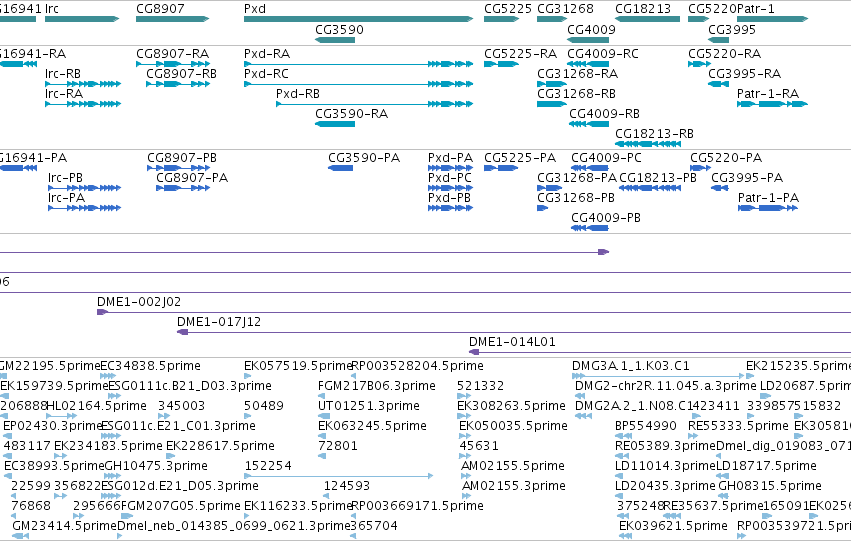Click the CG3590-PA protein label
Image resolution: width=851 pixels, height=541 pixels.
364,158
